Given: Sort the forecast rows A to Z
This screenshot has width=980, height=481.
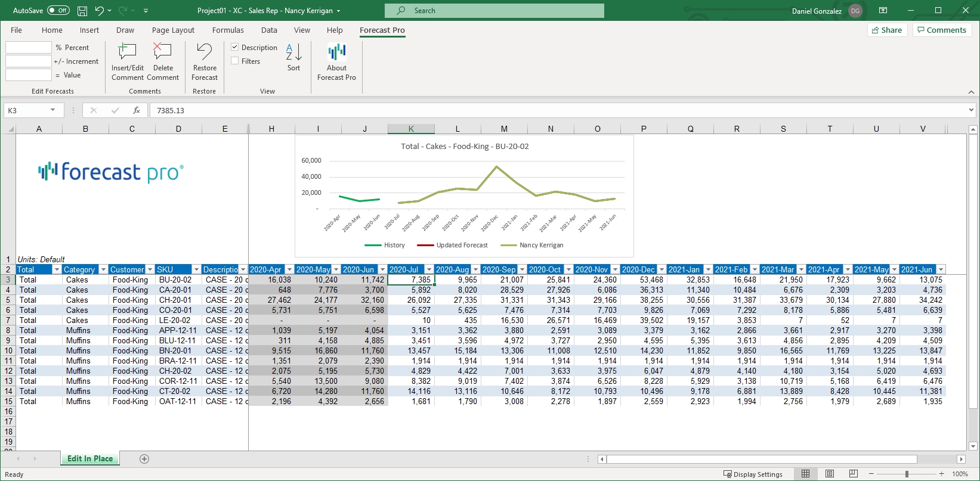Looking at the screenshot, I should pos(293,57).
